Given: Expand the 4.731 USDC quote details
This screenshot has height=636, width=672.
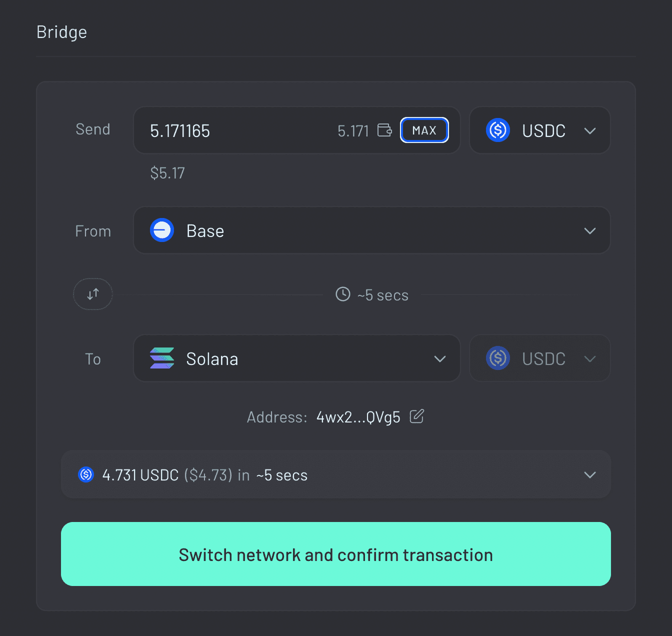Looking at the screenshot, I should tap(590, 474).
